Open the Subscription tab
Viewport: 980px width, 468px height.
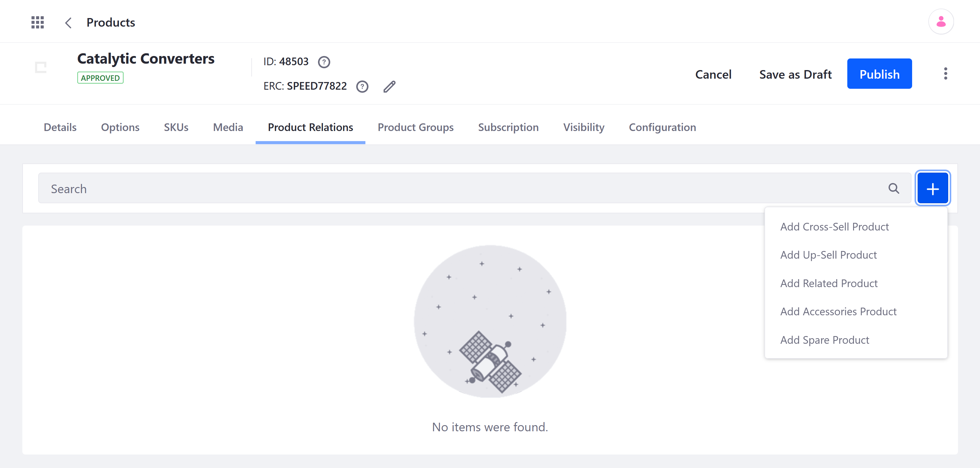[x=508, y=127]
